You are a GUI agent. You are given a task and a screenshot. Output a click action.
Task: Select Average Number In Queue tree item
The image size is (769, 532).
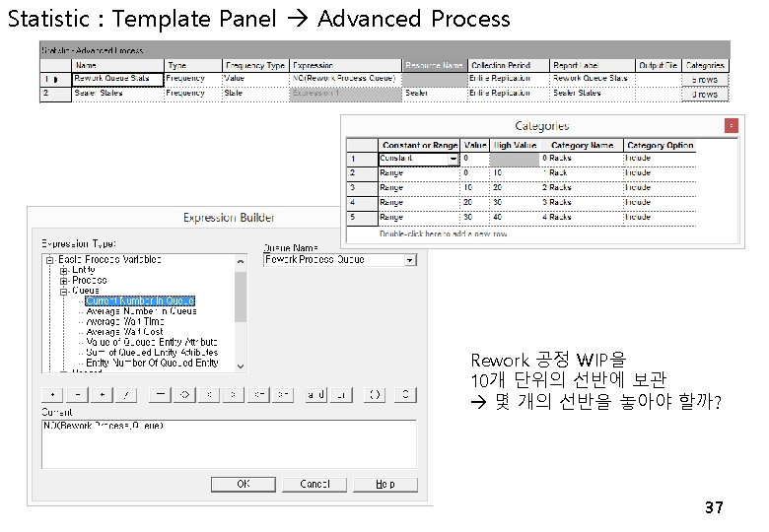click(141, 311)
